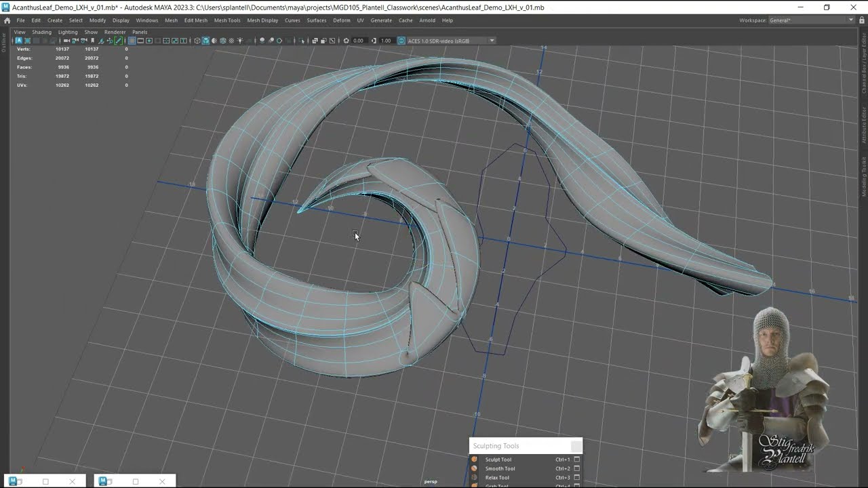
Task: Click the exposure value field showing 0.00
Action: 358,41
